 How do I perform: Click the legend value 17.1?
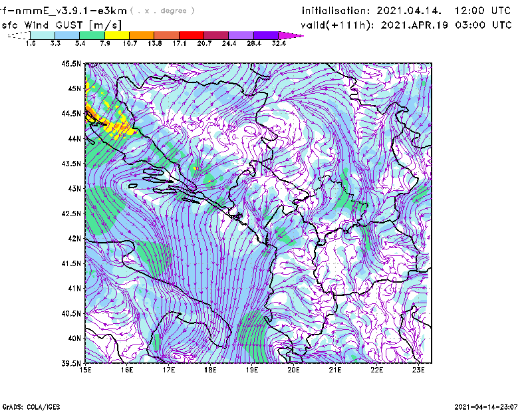pyautogui.click(x=179, y=43)
